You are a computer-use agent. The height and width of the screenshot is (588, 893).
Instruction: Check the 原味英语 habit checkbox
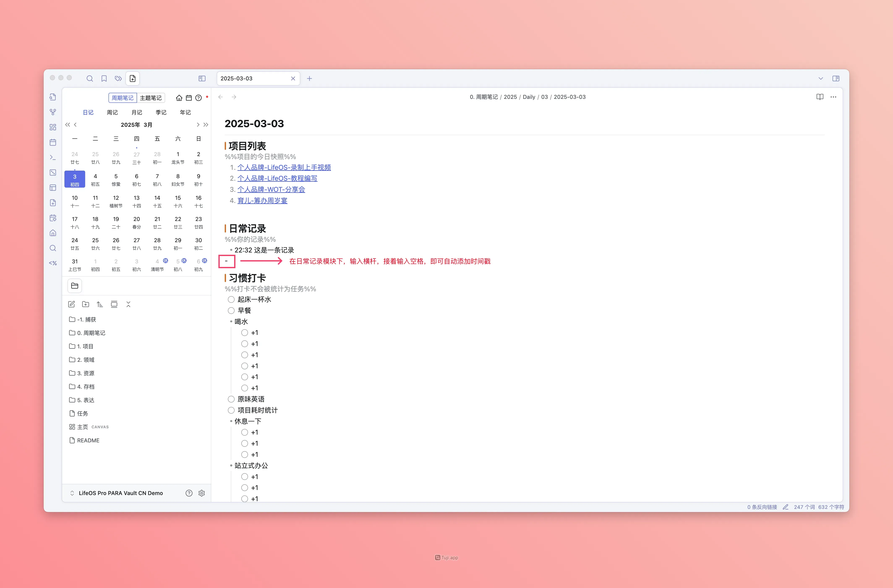(231, 399)
